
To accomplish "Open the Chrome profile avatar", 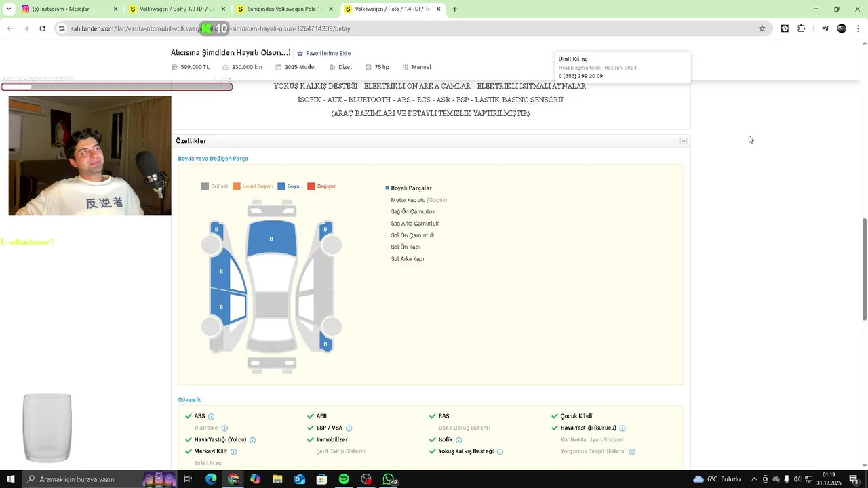I will [842, 28].
